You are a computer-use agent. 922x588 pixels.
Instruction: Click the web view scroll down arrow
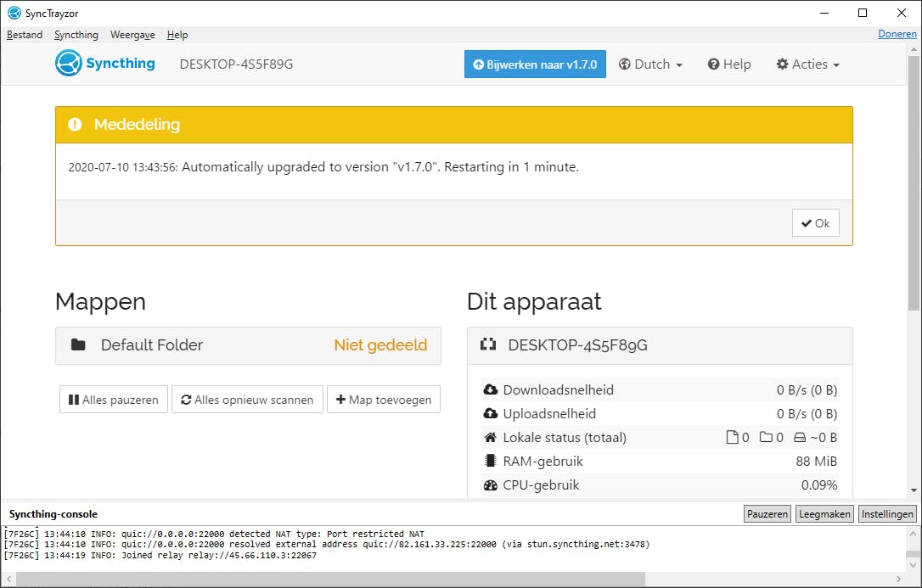(x=914, y=490)
